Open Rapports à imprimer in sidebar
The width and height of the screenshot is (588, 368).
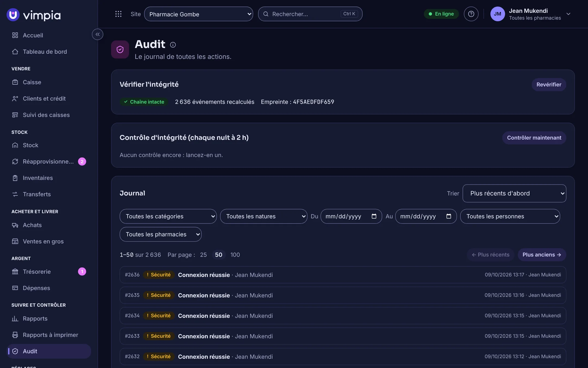[x=49, y=335]
